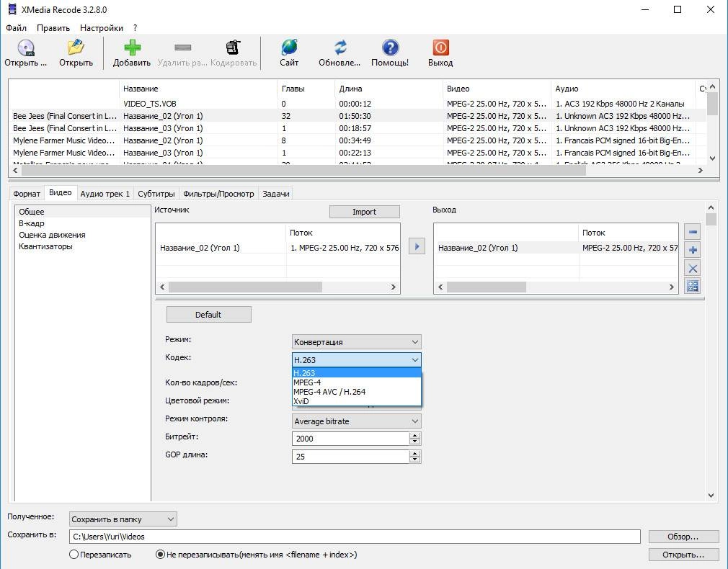
Task: Switch to the Аудио трек 1 tab
Action: click(105, 194)
